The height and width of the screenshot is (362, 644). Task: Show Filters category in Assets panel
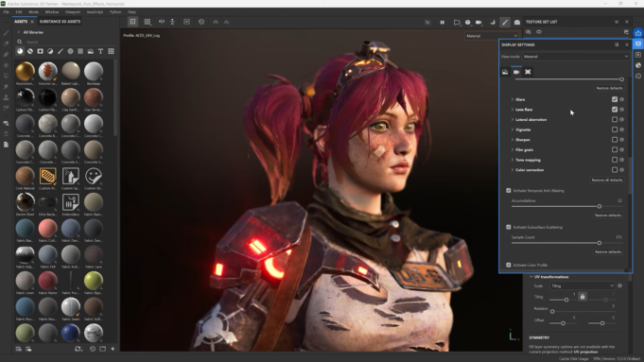[x=50, y=51]
